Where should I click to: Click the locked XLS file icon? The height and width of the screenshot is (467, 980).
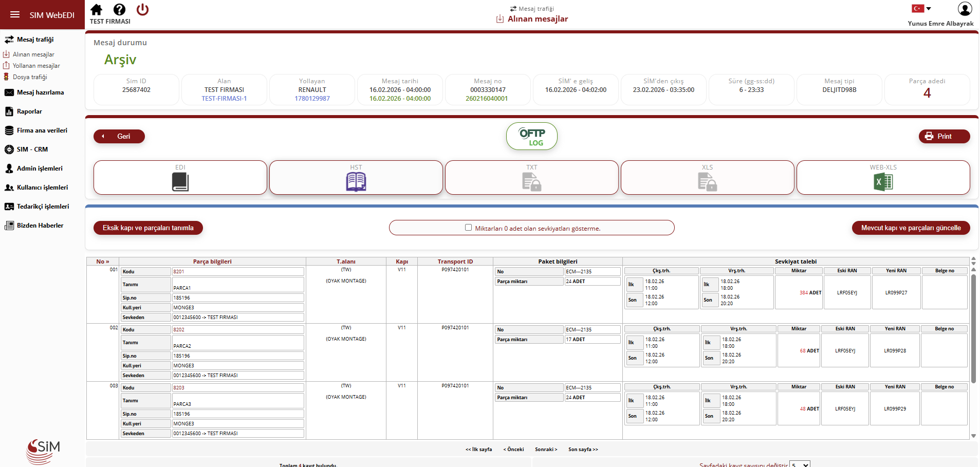707,182
